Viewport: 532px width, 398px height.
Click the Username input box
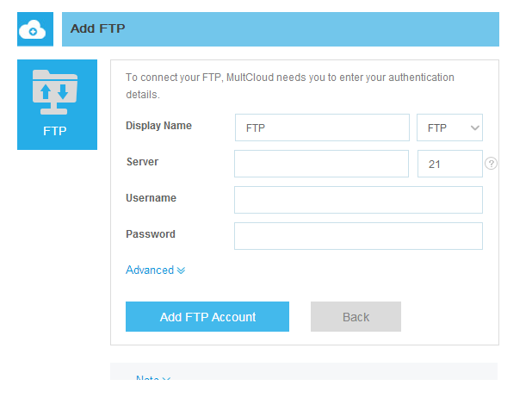click(358, 200)
